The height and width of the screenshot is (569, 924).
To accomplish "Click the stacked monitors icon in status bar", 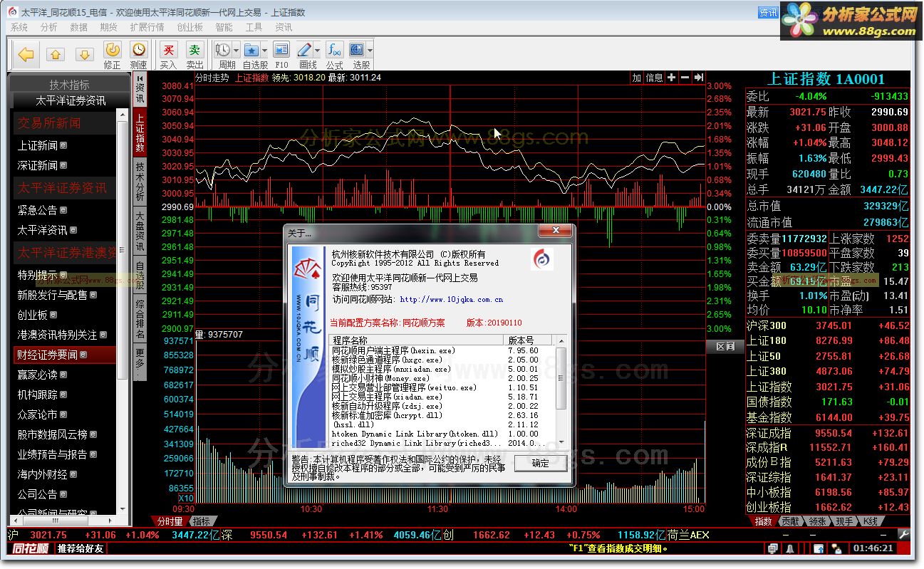I will coord(772,548).
